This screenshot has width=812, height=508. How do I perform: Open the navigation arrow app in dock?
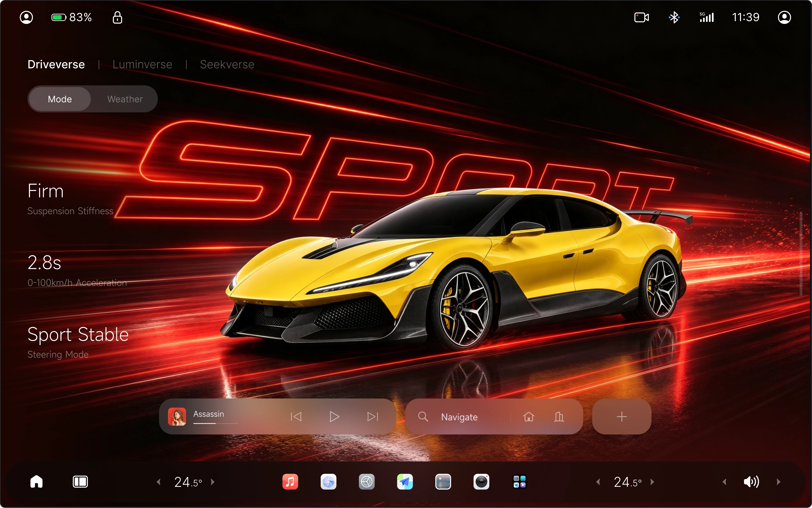click(x=405, y=482)
